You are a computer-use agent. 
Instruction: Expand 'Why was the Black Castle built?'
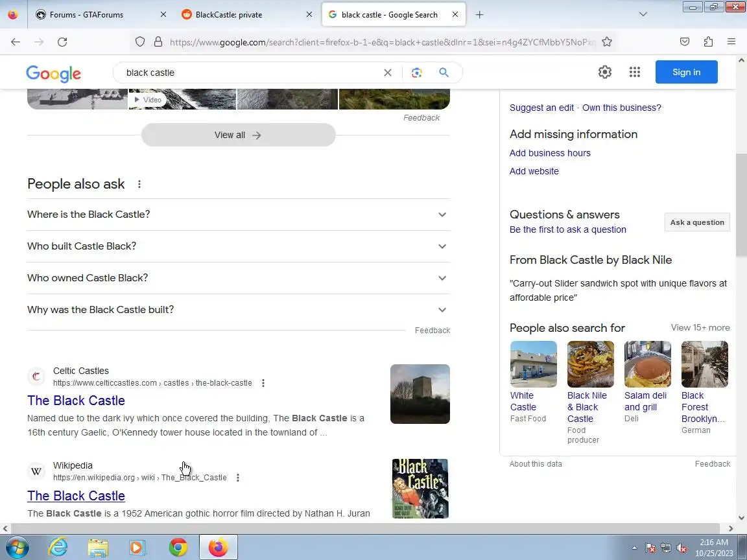238,310
